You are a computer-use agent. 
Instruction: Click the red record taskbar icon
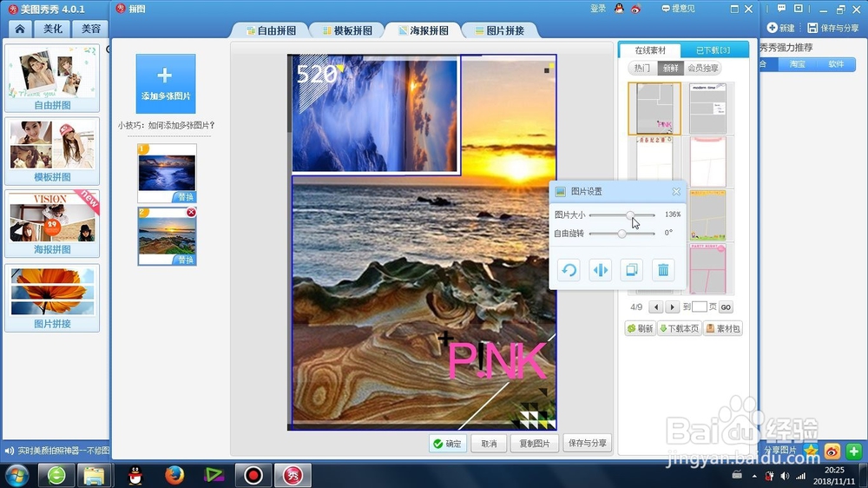253,475
